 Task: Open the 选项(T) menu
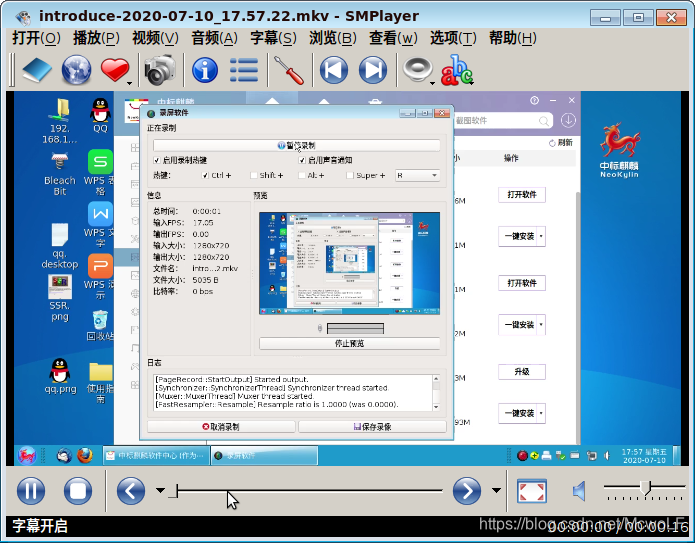pos(453,38)
